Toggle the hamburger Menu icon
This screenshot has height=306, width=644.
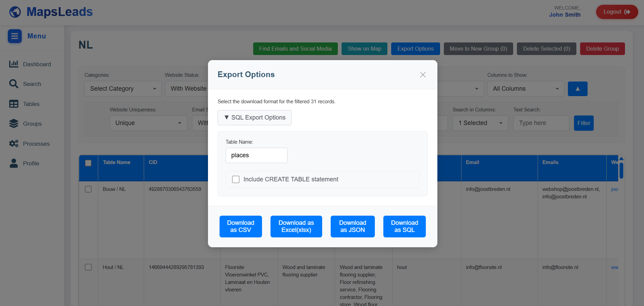pos(15,36)
